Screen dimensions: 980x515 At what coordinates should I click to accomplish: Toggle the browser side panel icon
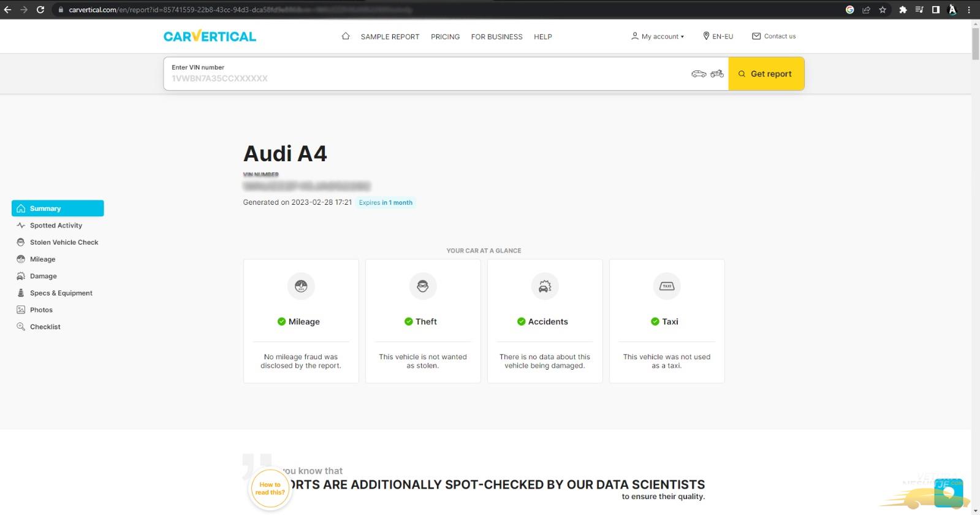[936, 10]
